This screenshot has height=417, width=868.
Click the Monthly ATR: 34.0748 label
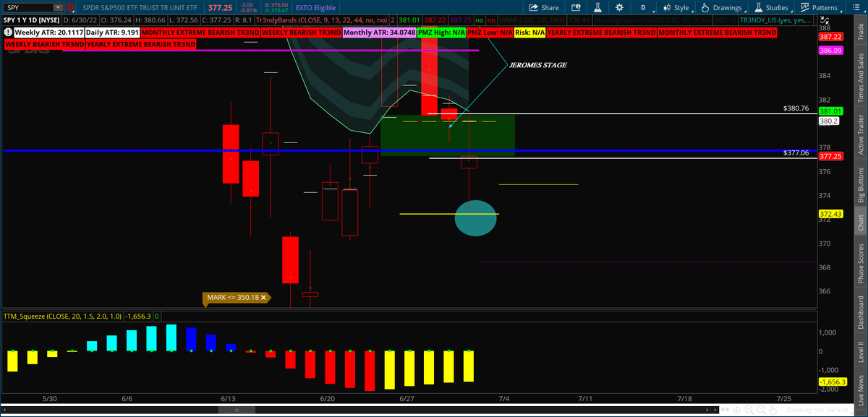(379, 33)
